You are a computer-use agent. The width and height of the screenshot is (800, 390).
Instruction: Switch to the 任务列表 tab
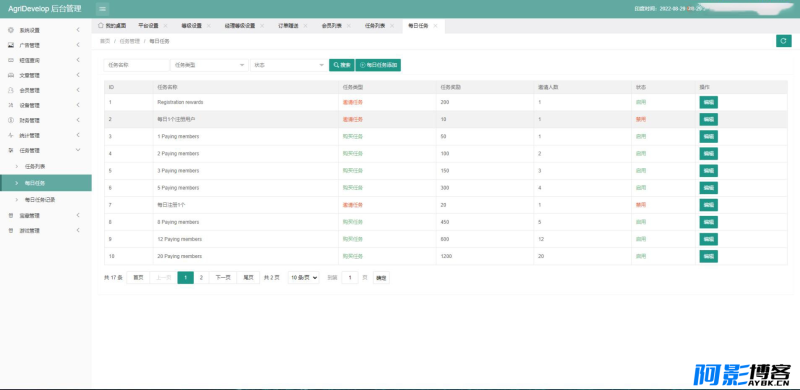click(375, 26)
